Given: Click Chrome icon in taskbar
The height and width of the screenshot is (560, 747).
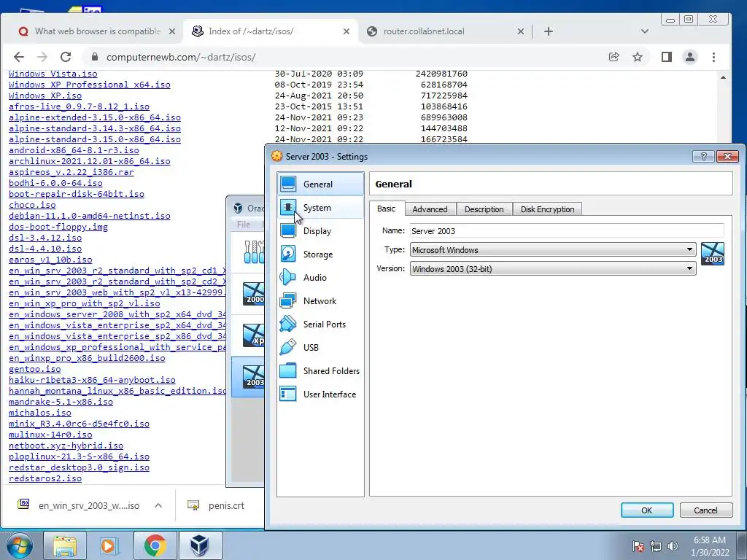Looking at the screenshot, I should coord(155,545).
